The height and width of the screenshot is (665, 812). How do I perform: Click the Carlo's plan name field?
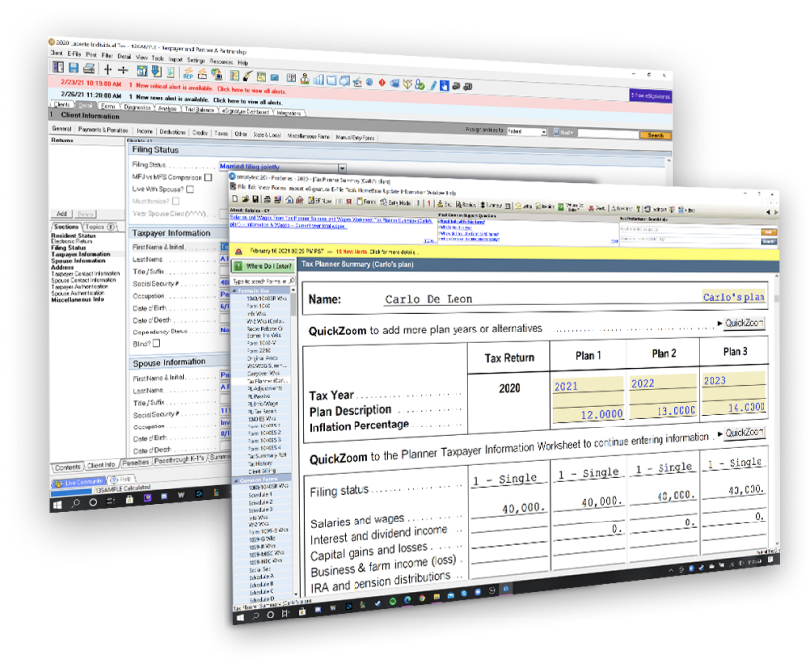click(734, 297)
